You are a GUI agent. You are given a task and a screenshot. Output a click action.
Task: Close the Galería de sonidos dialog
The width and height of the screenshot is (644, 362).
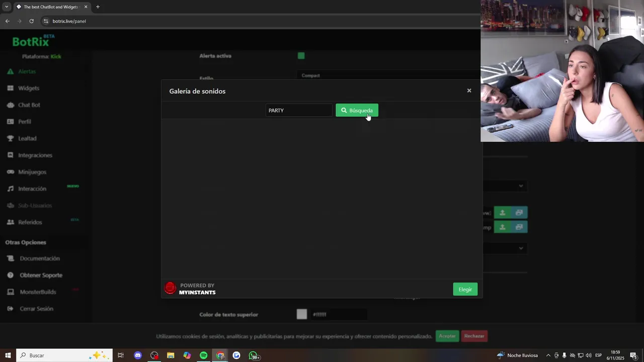tap(469, 90)
